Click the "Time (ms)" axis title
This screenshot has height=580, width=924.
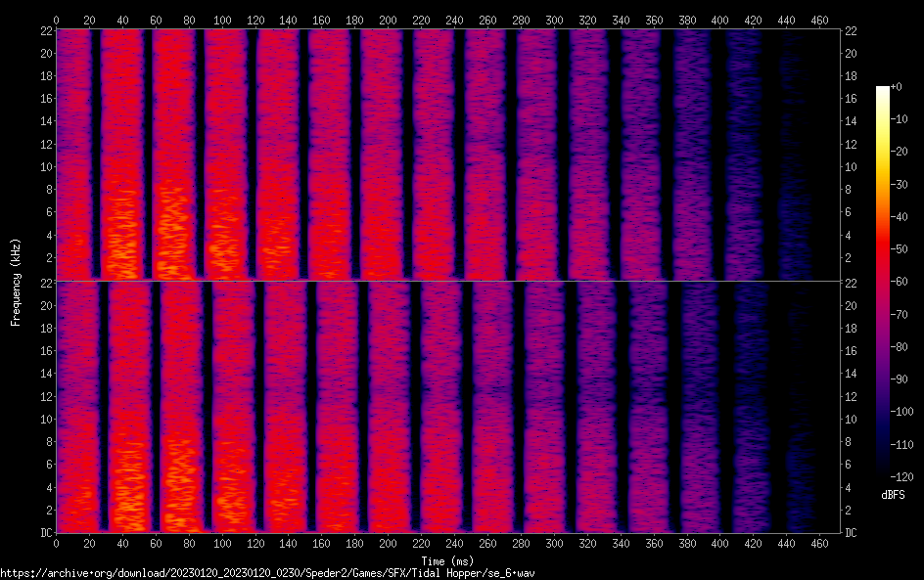pos(449,560)
